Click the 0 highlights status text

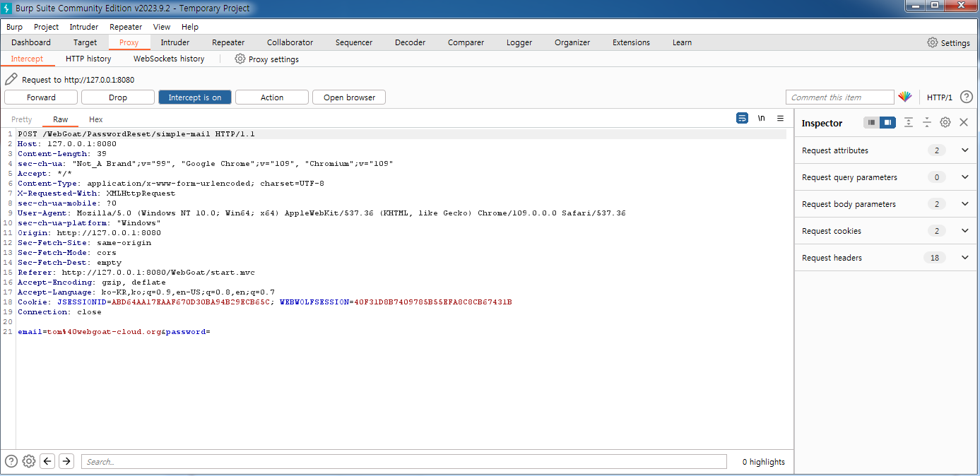[763, 462]
